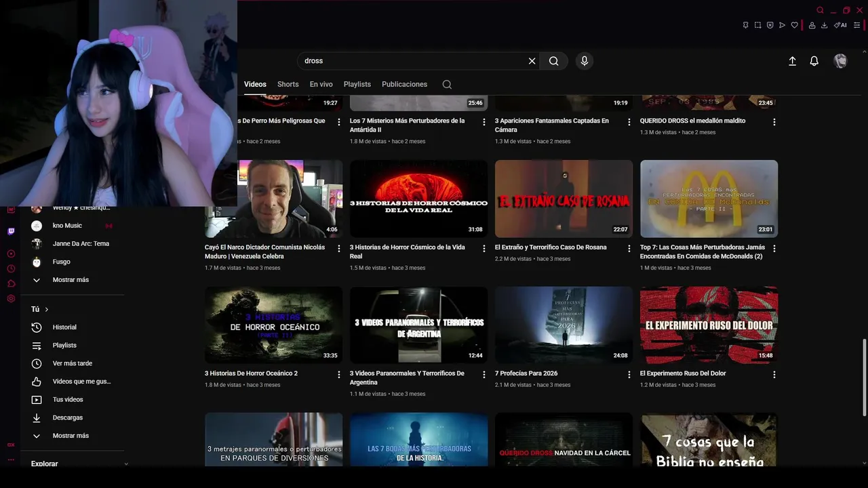Open Twitch in the browser sidebar
This screenshot has height=488, width=868.
(x=11, y=231)
